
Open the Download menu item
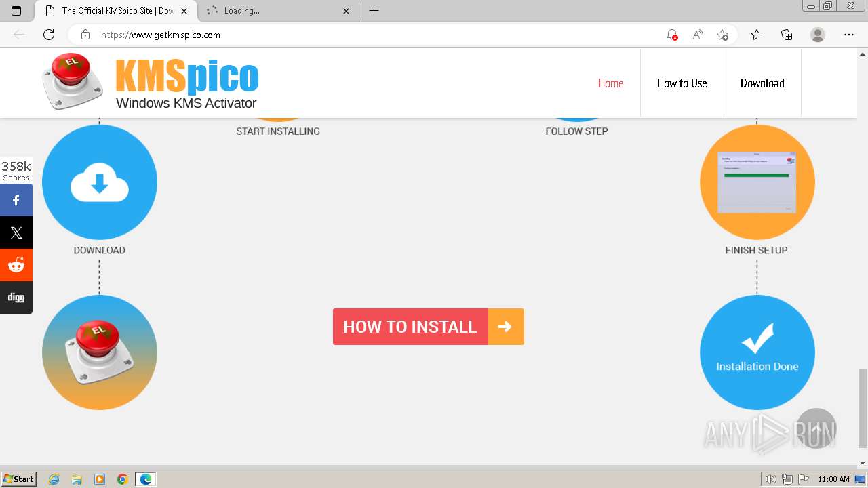[x=762, y=83]
